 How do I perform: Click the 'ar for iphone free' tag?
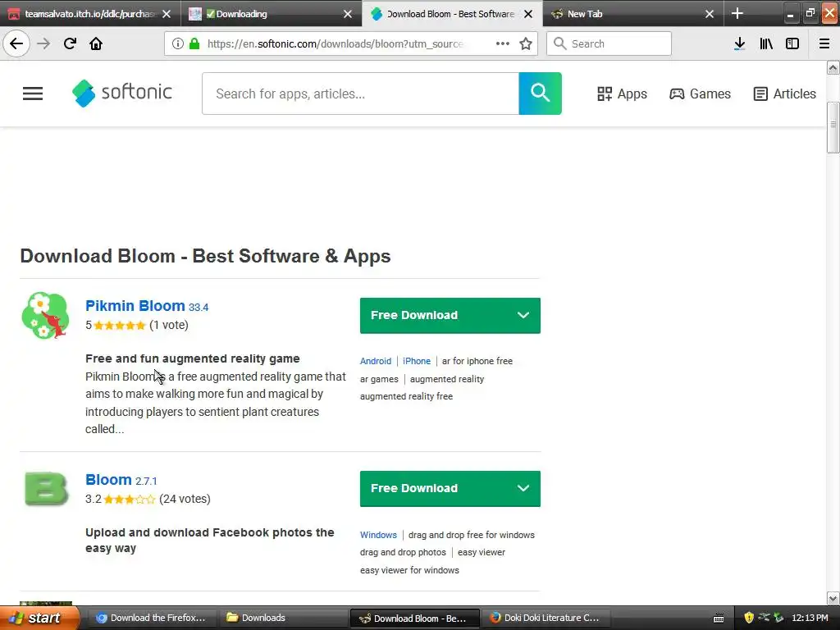[x=477, y=361]
